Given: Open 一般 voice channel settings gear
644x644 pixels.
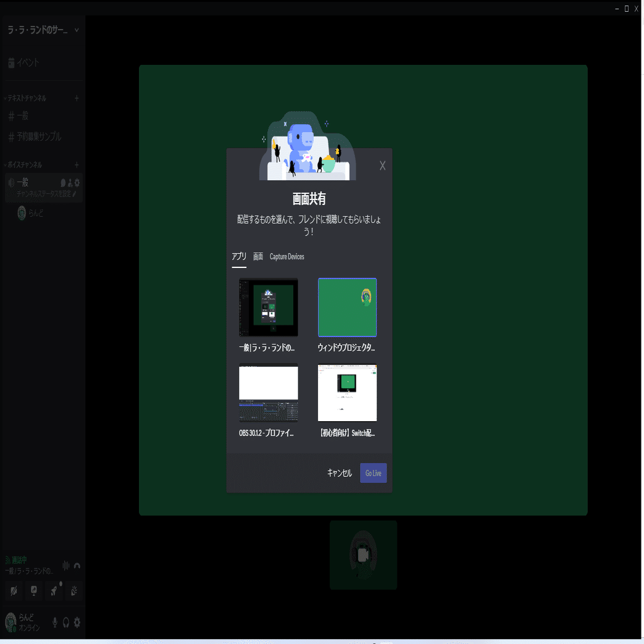Looking at the screenshot, I should pyautogui.click(x=77, y=183).
